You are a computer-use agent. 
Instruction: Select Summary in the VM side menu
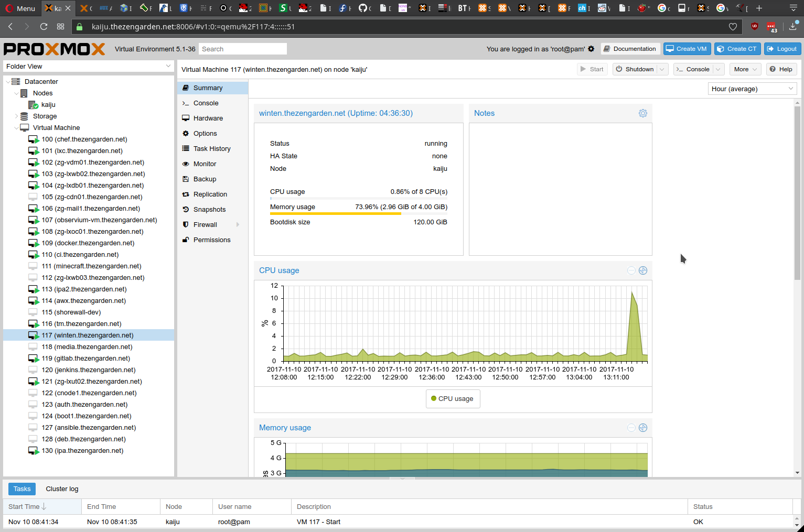[212, 88]
